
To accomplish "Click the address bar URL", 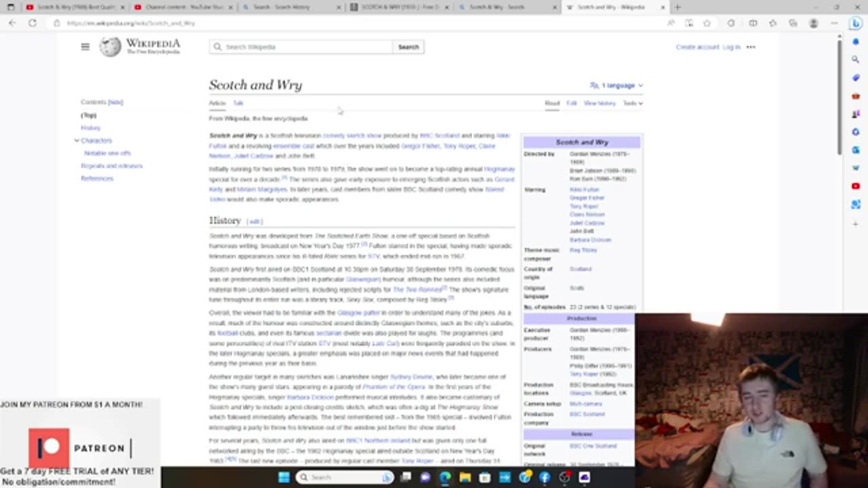I will pos(131,23).
